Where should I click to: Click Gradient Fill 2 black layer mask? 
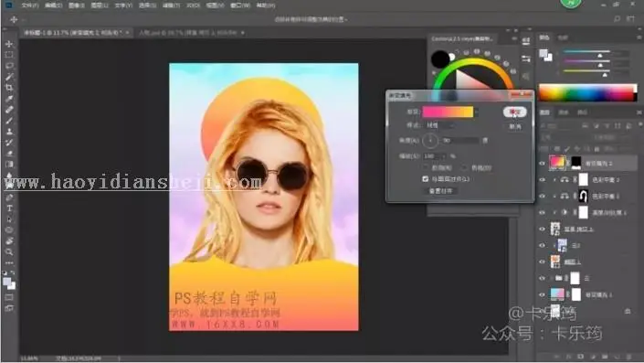[x=576, y=163]
